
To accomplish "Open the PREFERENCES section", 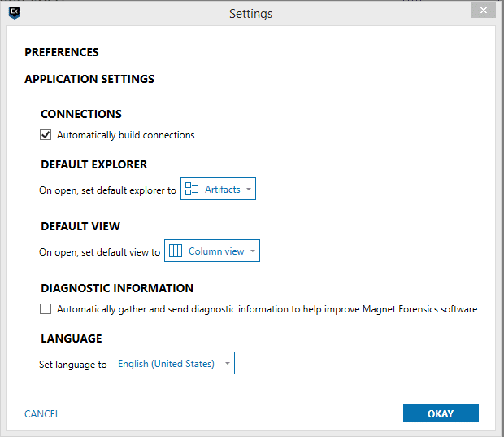I will tap(62, 52).
